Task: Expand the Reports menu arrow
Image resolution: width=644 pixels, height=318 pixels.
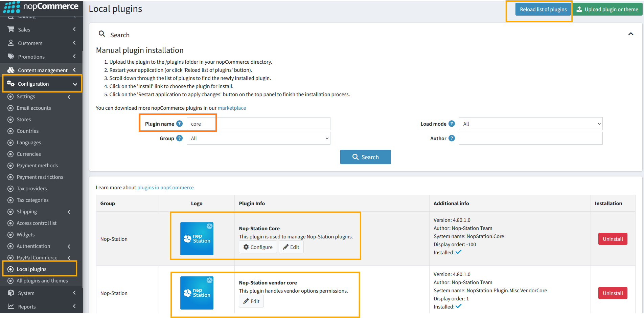Action: 74,306
